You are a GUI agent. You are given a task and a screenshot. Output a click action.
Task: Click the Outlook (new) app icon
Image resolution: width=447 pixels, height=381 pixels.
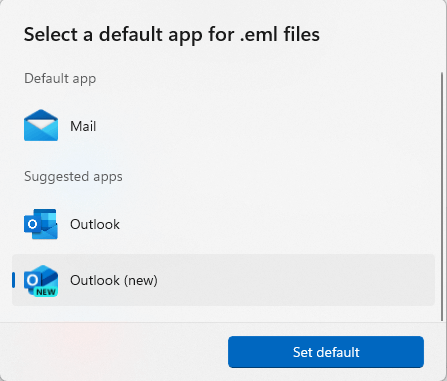(41, 280)
